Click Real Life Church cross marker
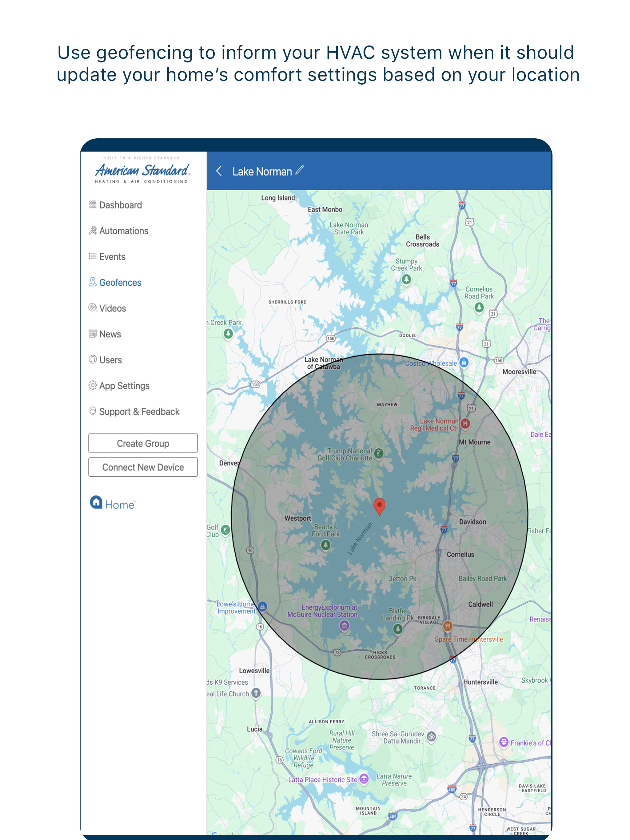The height and width of the screenshot is (840, 630). [x=256, y=693]
